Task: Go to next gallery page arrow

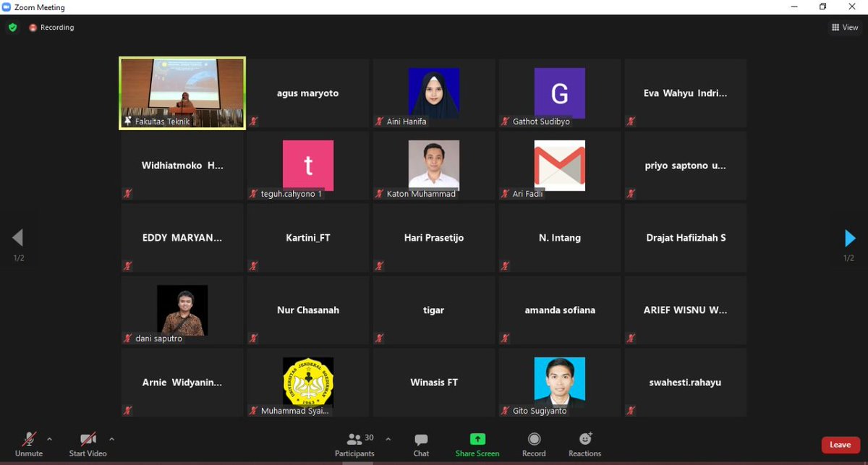Action: [x=850, y=238]
